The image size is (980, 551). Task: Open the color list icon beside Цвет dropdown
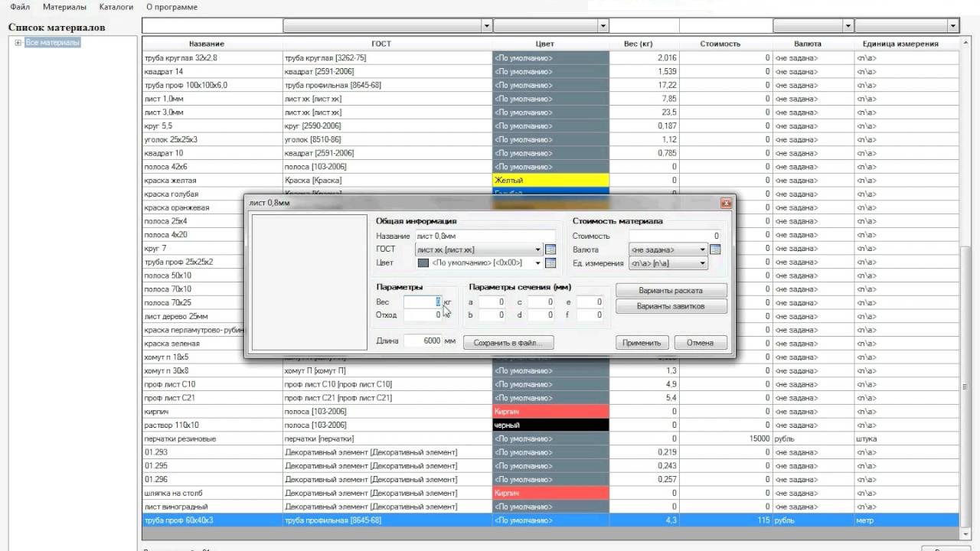(550, 263)
